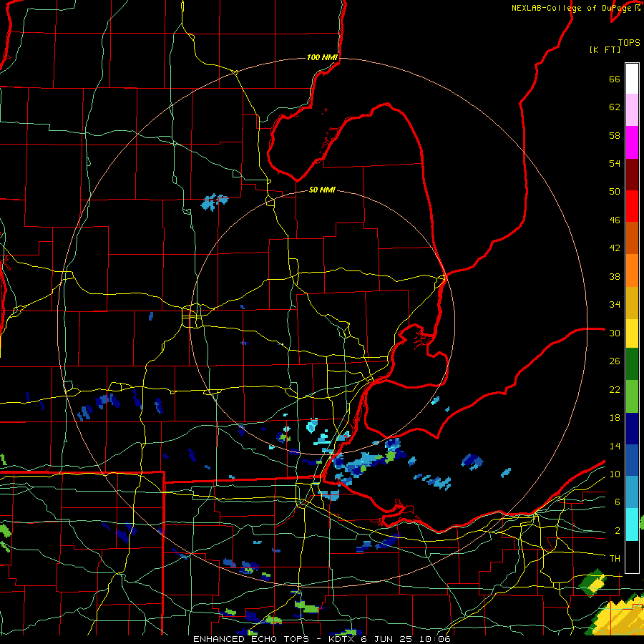Click the bright red legend swatch near 46

pyautogui.click(x=632, y=207)
